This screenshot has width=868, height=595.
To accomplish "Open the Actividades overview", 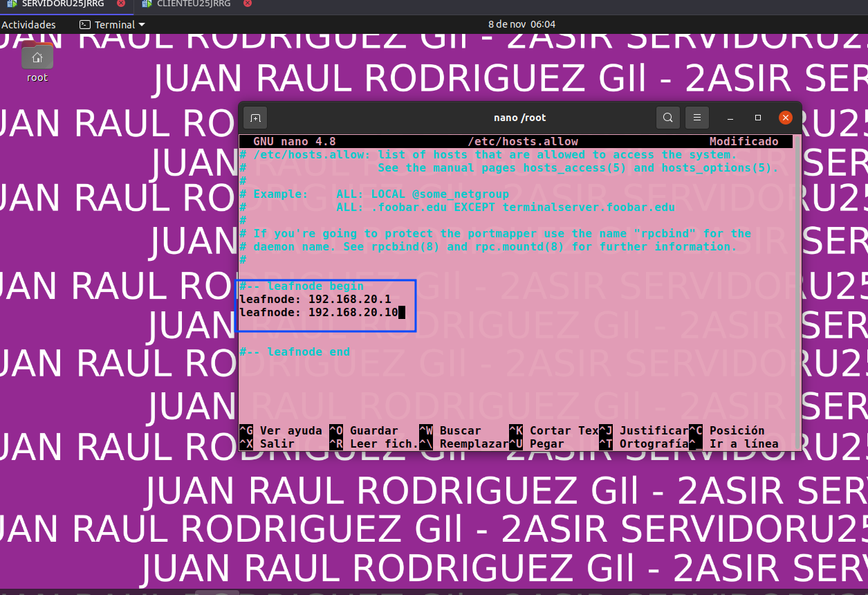I will coord(28,24).
